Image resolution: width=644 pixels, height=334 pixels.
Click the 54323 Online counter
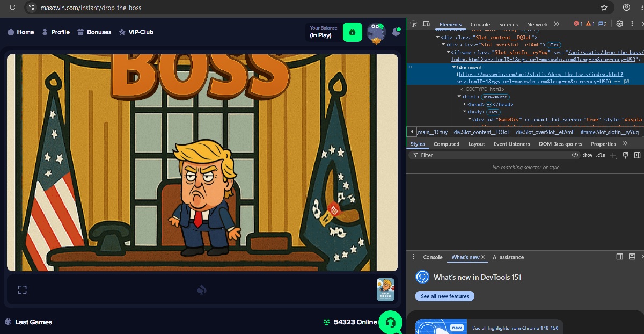350,322
